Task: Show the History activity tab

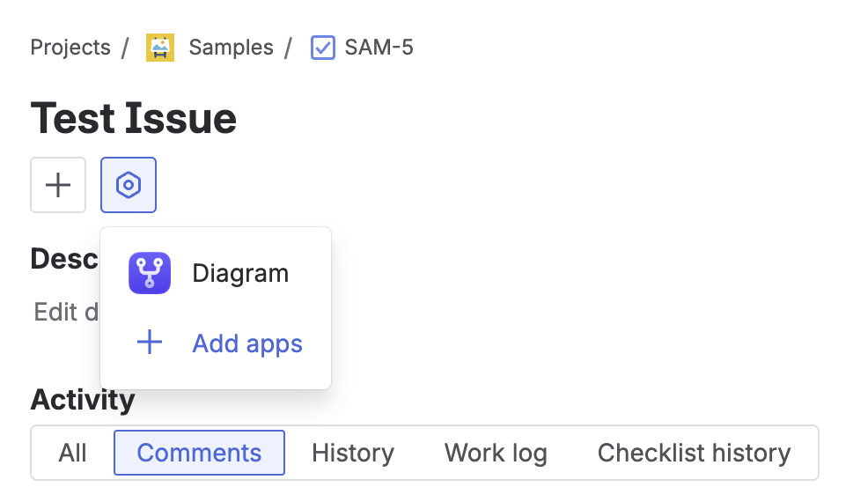Action: (x=353, y=453)
